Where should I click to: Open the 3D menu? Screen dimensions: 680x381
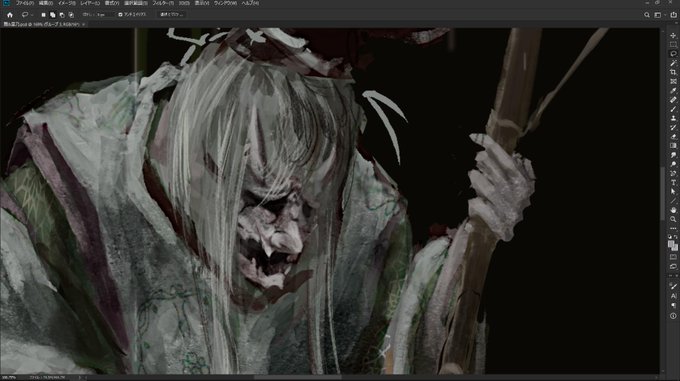click(x=184, y=3)
